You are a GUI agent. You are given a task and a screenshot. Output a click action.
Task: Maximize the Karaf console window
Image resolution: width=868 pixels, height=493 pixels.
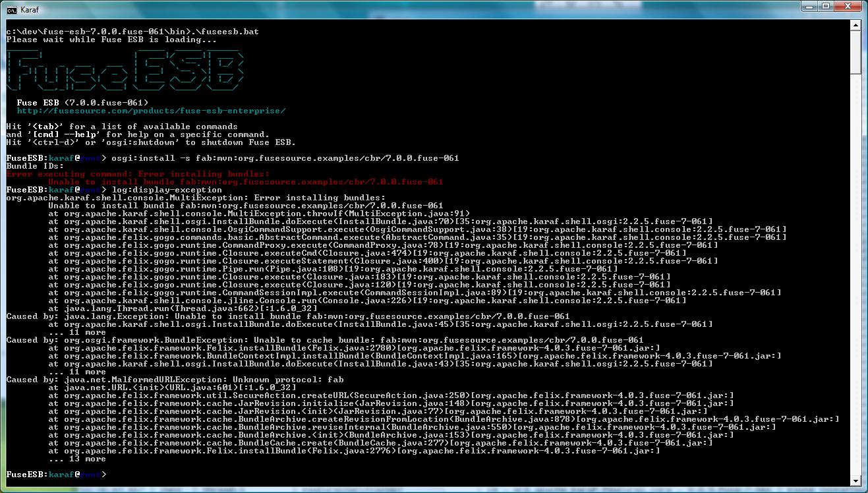pos(827,6)
